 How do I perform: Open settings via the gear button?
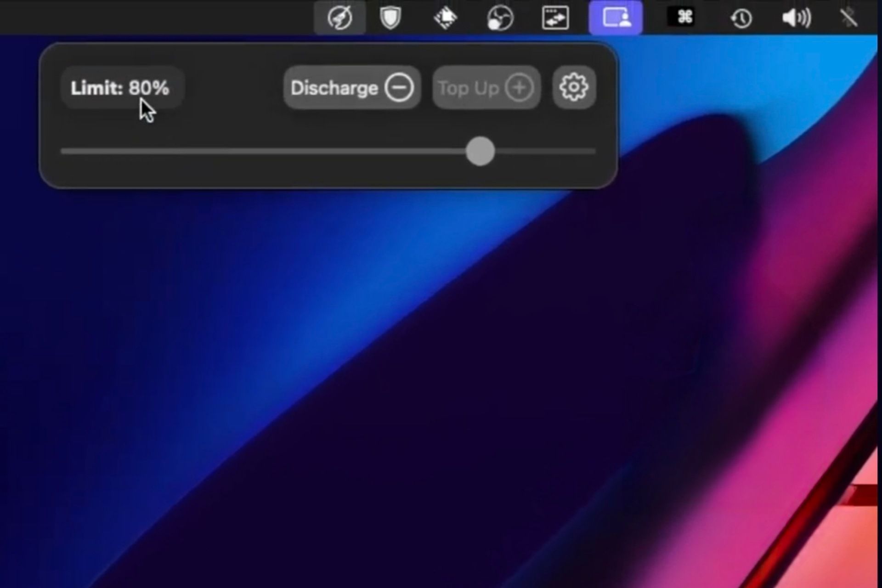pyautogui.click(x=574, y=87)
